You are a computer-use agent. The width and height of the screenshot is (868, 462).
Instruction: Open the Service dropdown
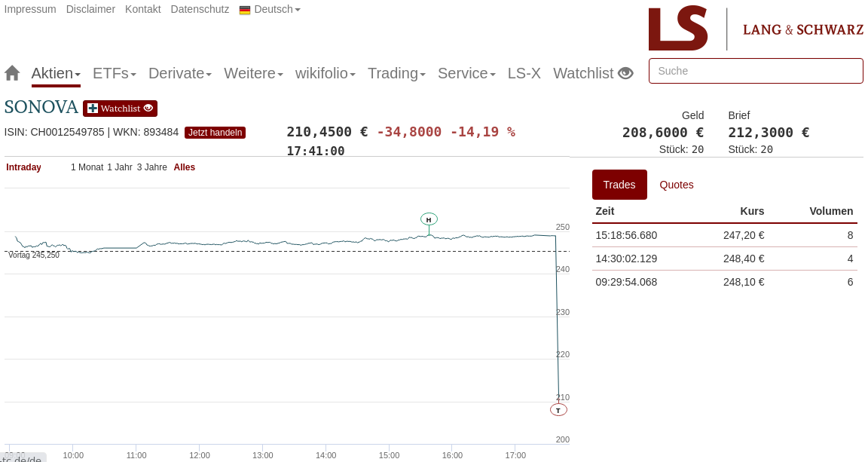[466, 73]
